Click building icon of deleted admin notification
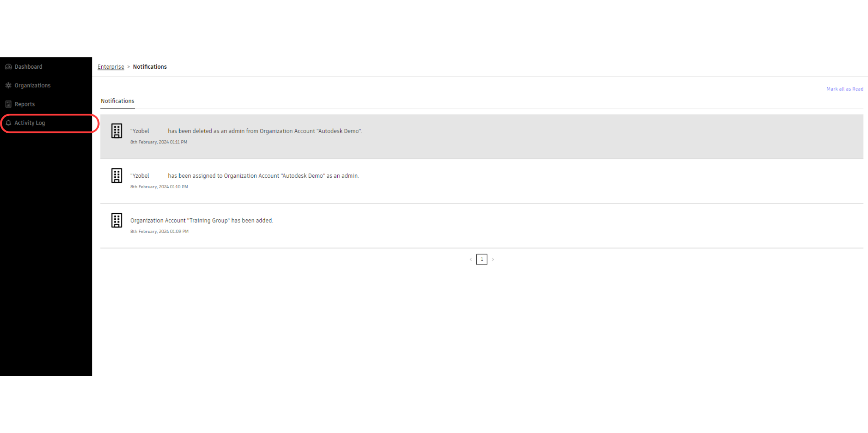 pos(117,131)
